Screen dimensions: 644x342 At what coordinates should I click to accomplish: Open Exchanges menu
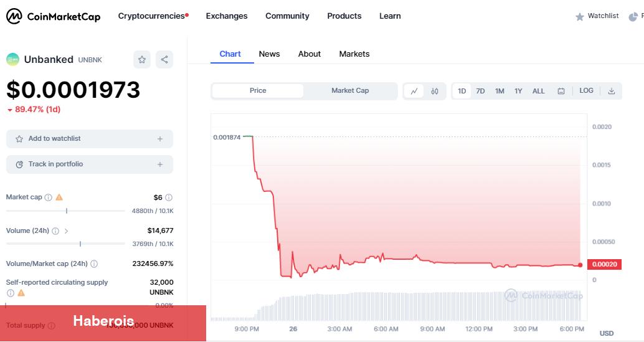[227, 16]
